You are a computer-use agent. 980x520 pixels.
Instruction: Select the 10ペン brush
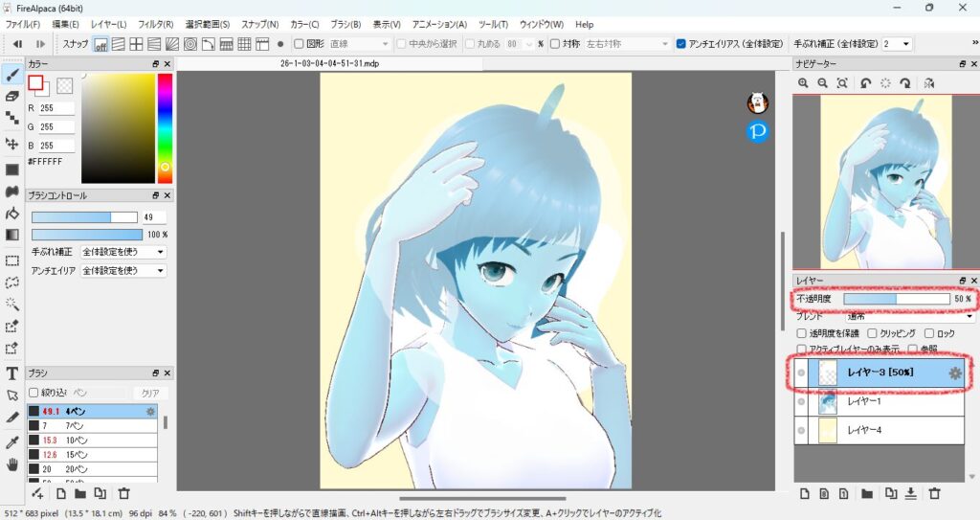(92, 440)
